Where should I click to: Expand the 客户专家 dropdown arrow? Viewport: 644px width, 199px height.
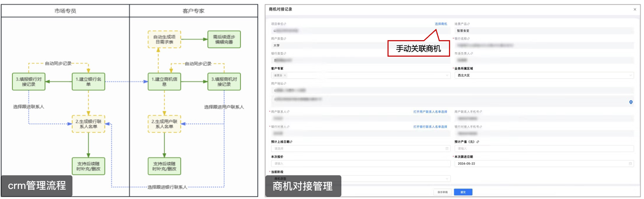[x=447, y=75]
